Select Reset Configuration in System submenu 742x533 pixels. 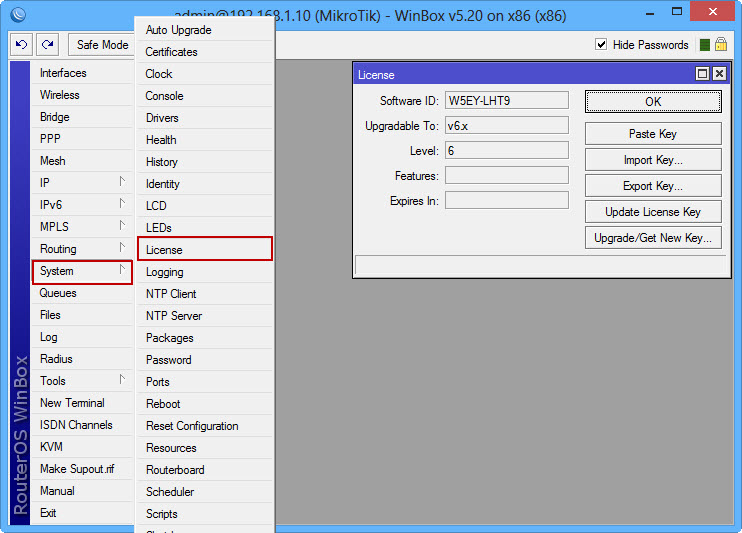[205, 426]
